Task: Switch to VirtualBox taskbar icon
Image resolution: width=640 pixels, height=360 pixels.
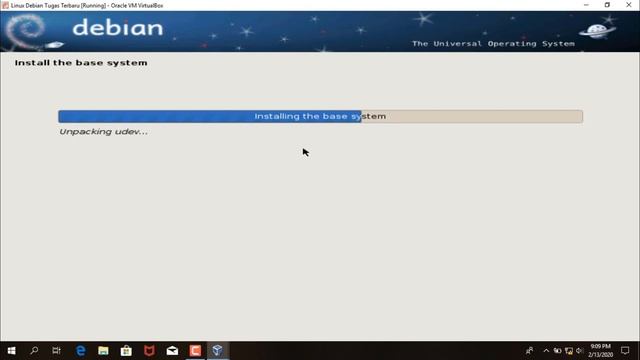Action: click(217, 351)
